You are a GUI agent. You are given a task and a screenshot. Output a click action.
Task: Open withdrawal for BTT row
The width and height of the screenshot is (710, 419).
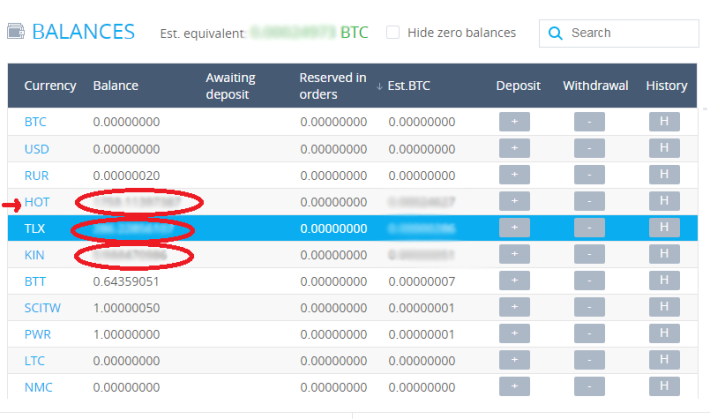[589, 281]
